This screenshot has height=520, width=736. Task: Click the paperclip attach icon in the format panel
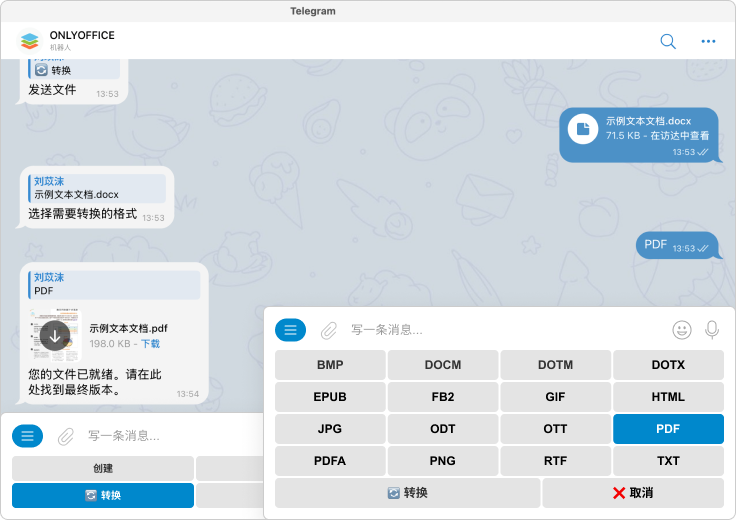(329, 330)
